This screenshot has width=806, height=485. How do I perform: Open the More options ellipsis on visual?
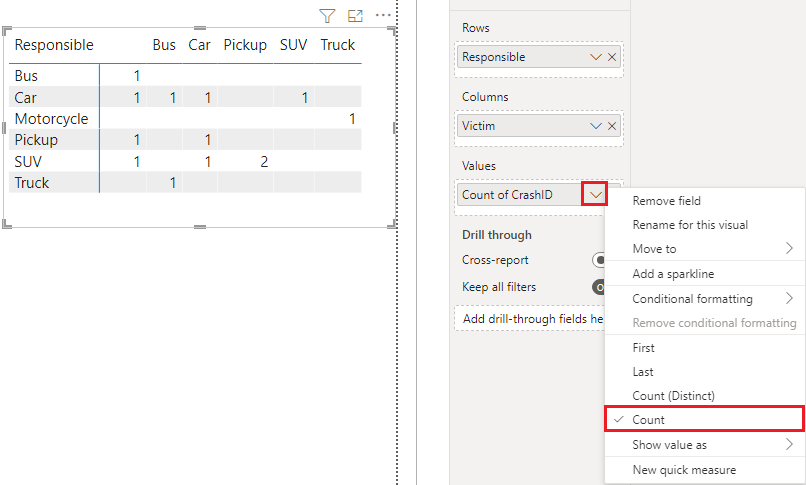coord(383,15)
